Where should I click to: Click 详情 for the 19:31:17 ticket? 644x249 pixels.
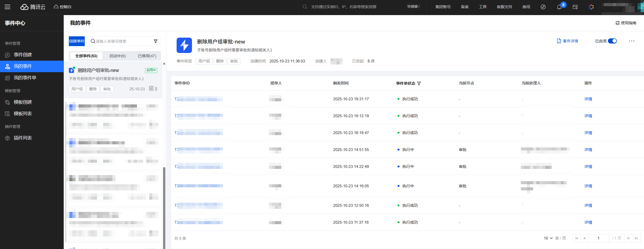(x=588, y=99)
